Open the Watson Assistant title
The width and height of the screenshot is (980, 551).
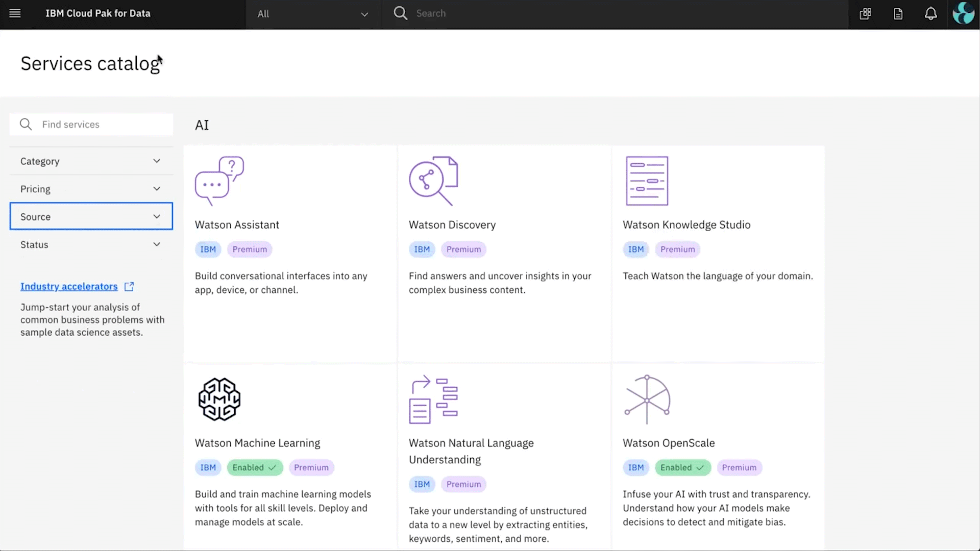[237, 225]
